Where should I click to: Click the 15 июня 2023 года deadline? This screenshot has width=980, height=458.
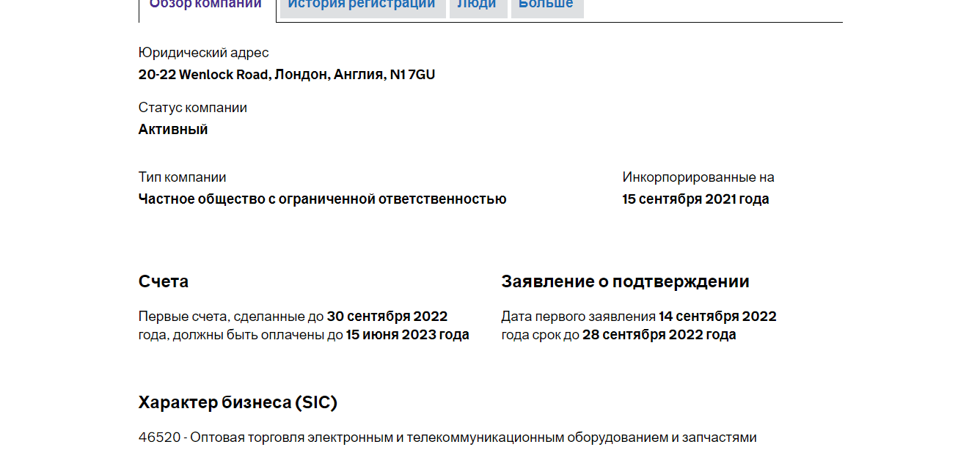click(407, 335)
